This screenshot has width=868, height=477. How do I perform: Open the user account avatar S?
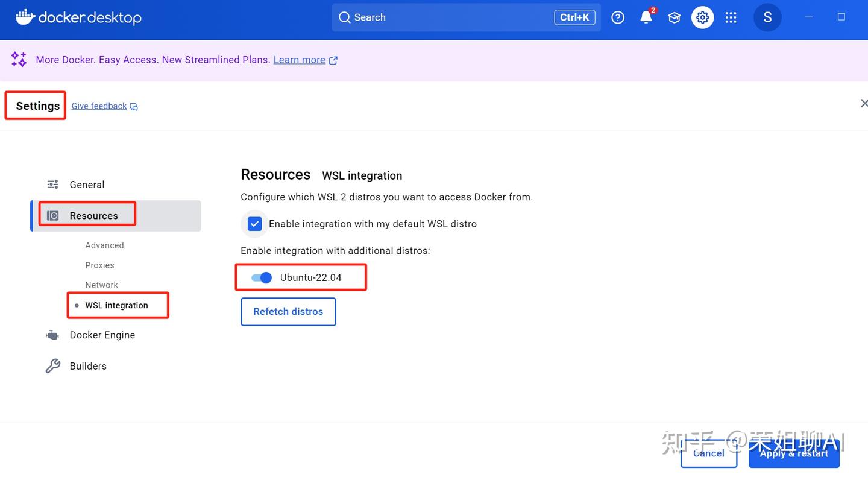(767, 17)
